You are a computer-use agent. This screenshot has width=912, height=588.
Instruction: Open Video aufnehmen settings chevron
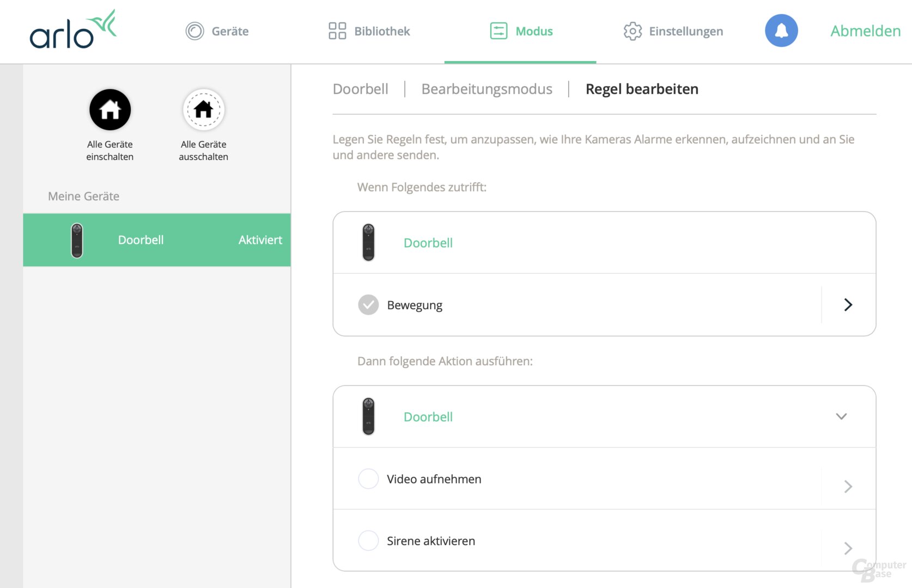click(x=848, y=486)
